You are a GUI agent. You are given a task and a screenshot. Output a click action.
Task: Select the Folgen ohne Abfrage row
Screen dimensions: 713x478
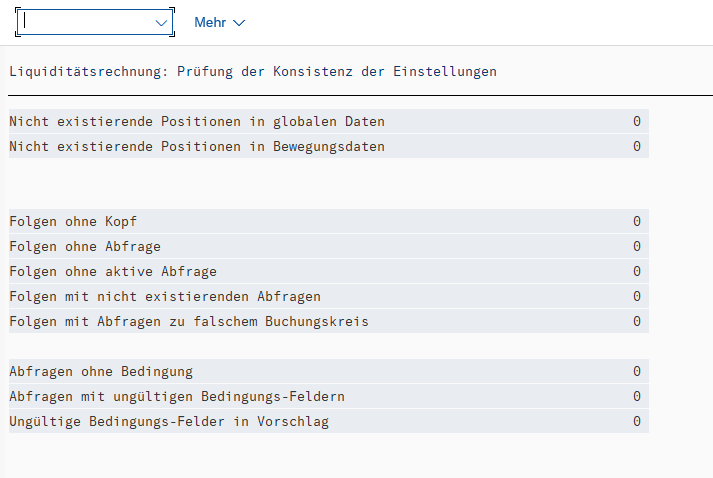pyautogui.click(x=85, y=247)
